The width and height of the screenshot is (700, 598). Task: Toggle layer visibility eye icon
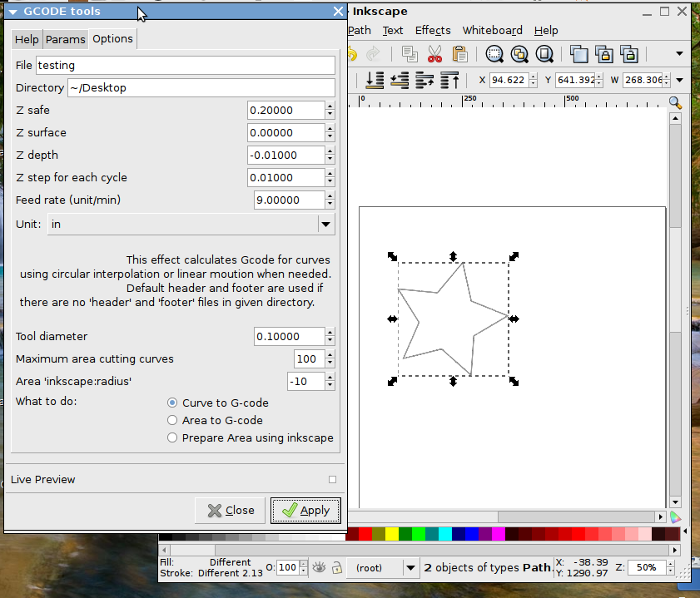(318, 568)
